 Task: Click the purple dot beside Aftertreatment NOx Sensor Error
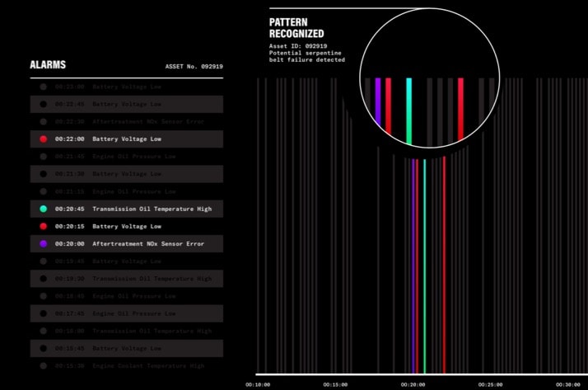tap(43, 244)
